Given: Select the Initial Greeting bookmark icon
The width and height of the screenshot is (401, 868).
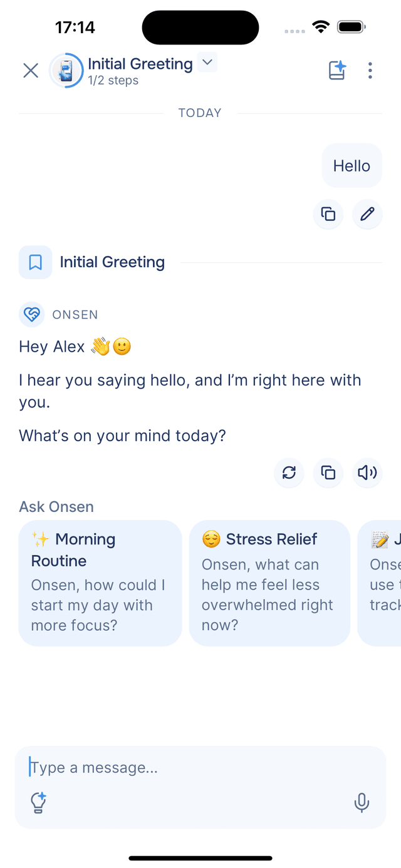Looking at the screenshot, I should (35, 262).
